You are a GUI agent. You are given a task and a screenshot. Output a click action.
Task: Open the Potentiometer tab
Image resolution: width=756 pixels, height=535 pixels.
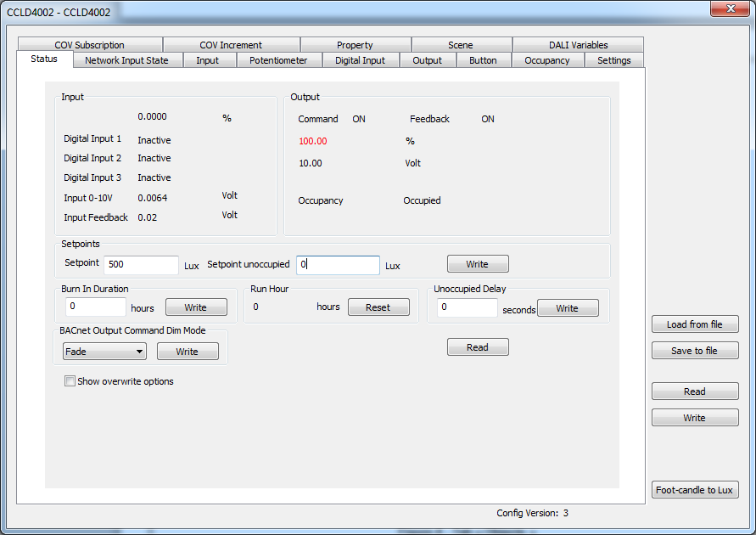278,60
